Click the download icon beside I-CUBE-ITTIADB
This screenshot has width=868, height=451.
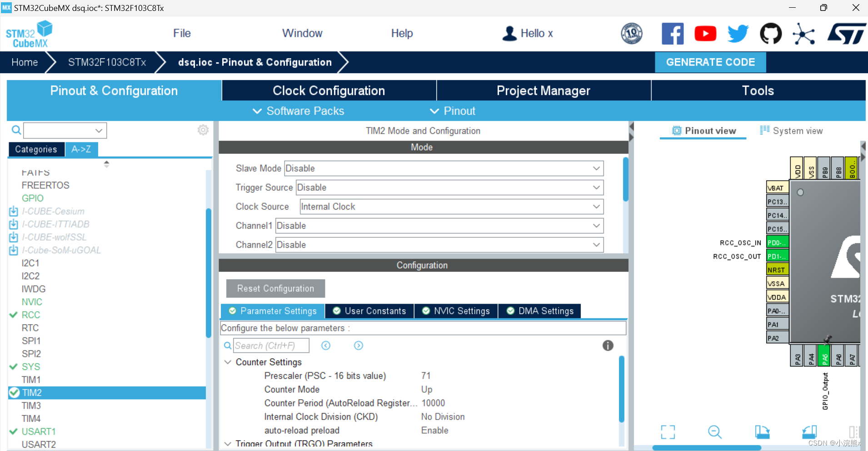pyautogui.click(x=14, y=224)
